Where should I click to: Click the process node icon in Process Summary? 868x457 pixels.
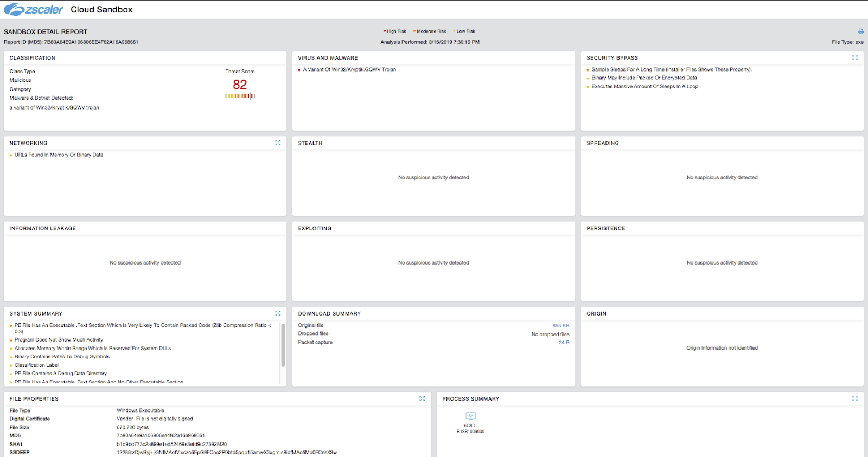point(470,416)
